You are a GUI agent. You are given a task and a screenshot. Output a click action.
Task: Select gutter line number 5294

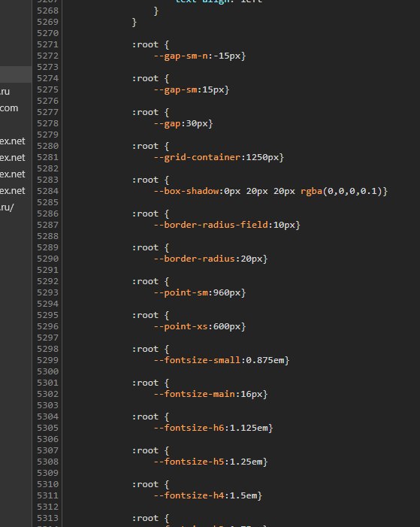pyautogui.click(x=48, y=304)
